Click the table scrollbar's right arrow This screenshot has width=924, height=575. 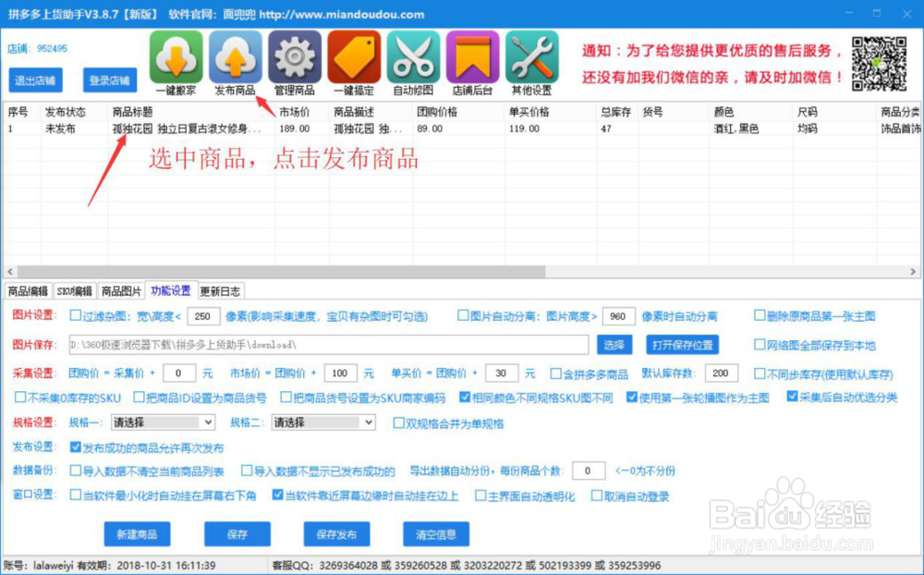coord(913,271)
